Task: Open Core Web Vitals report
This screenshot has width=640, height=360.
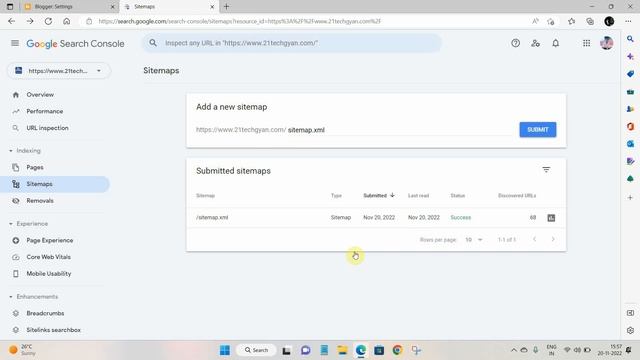Action: click(49, 257)
